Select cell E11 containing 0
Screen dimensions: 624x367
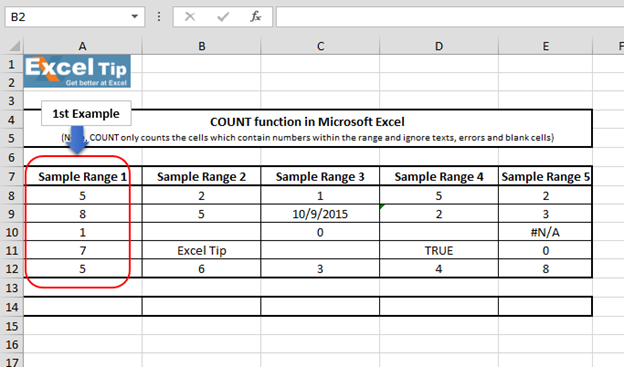coord(546,250)
